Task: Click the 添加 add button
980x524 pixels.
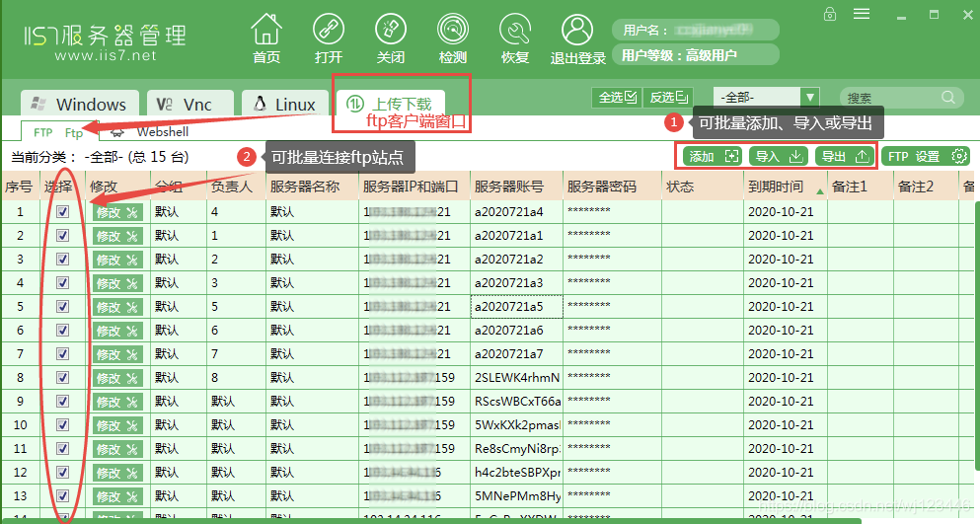Action: pos(712,156)
